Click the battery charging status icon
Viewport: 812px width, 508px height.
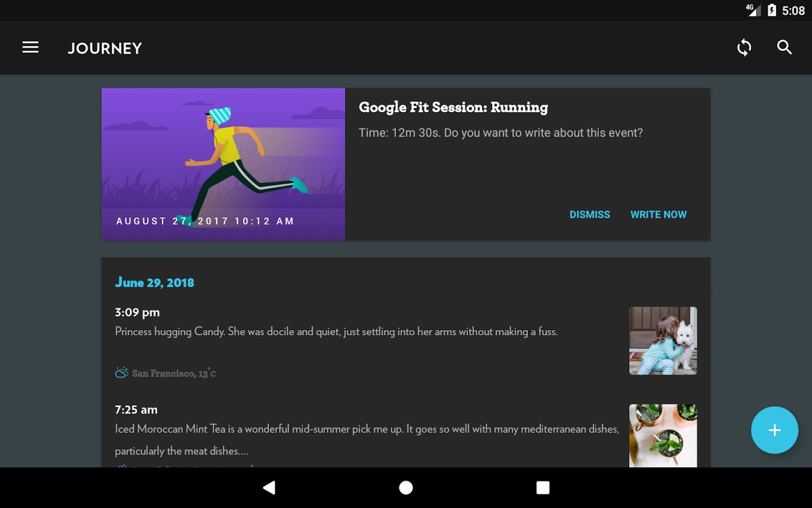772,10
